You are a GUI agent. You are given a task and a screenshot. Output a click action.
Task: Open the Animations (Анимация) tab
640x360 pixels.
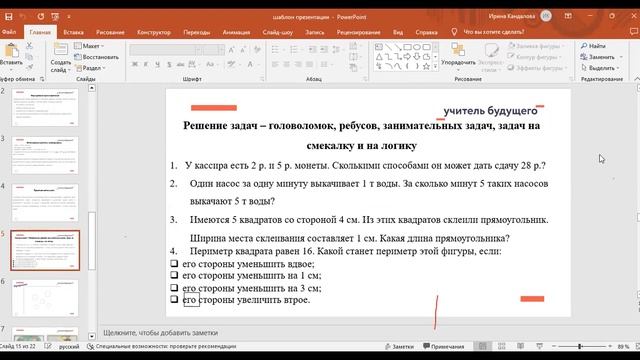(x=236, y=32)
